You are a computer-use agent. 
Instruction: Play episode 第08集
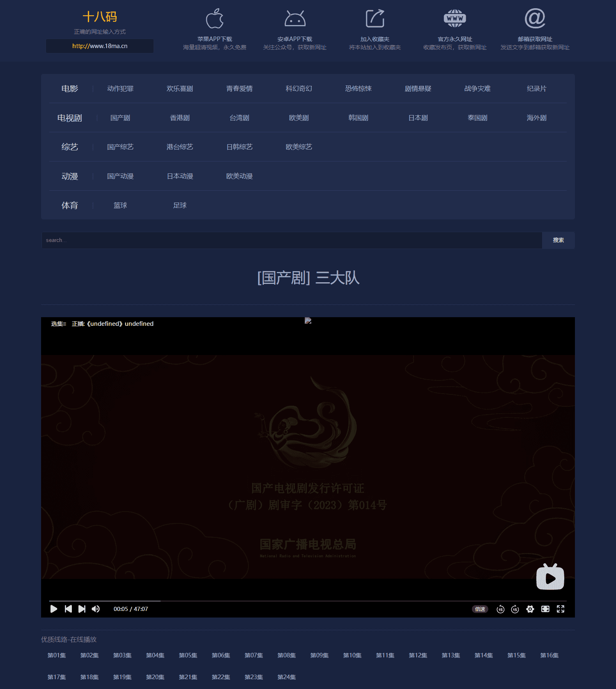(287, 655)
